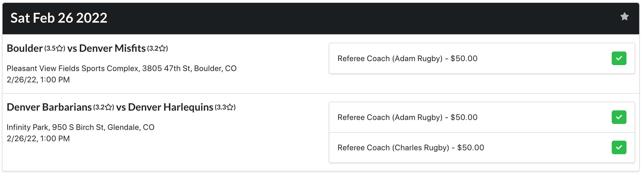Toggle Adam Rugby checkmark for Barbarians match

(619, 117)
